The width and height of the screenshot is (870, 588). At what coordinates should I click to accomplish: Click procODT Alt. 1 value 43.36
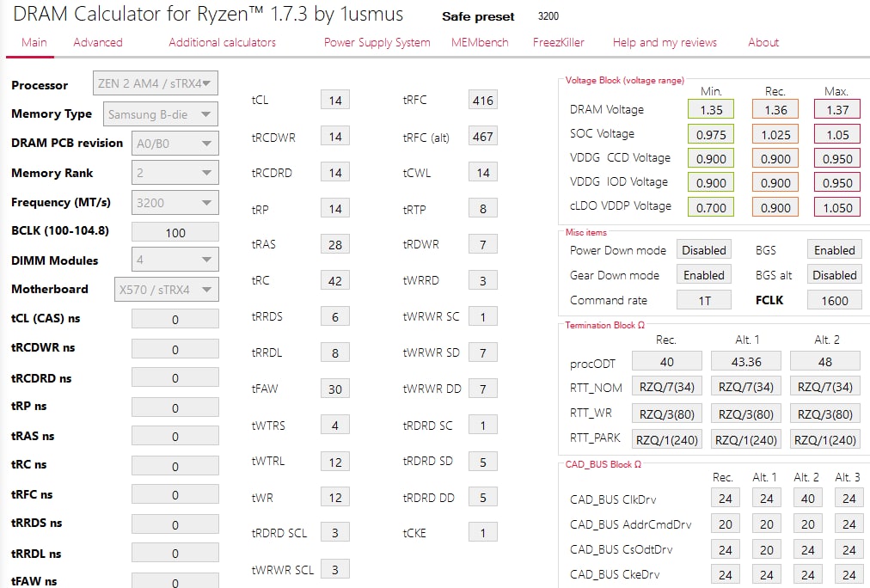tap(746, 361)
